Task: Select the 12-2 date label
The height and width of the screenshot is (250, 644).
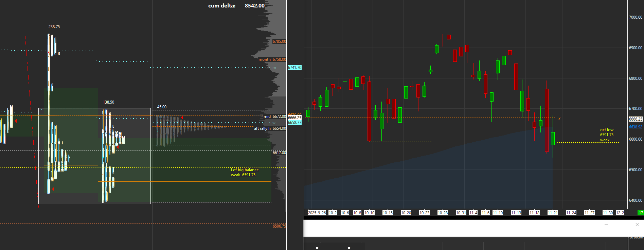Action: tap(620, 213)
